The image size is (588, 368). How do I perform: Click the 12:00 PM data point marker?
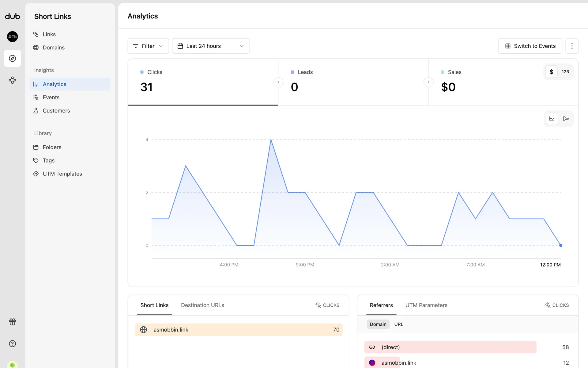point(560,245)
